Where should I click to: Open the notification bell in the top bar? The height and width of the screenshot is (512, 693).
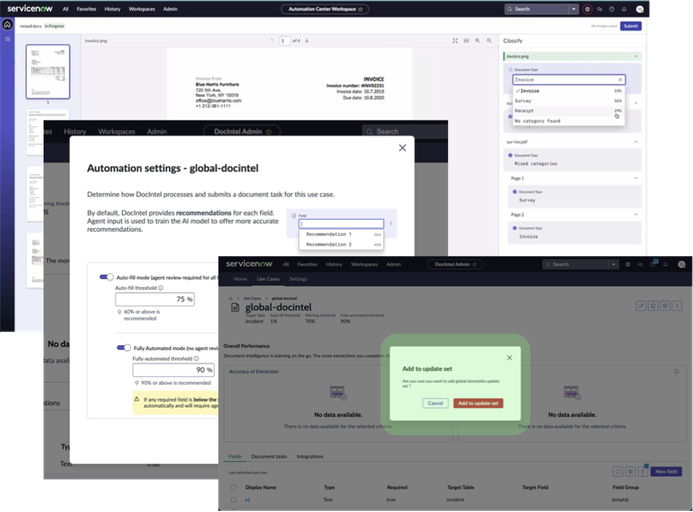624,9
